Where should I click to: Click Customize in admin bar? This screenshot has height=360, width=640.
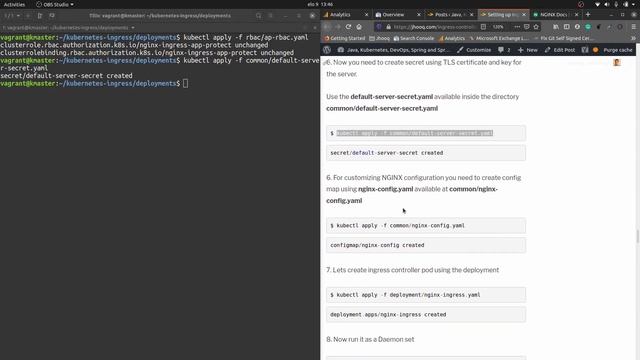click(x=474, y=50)
